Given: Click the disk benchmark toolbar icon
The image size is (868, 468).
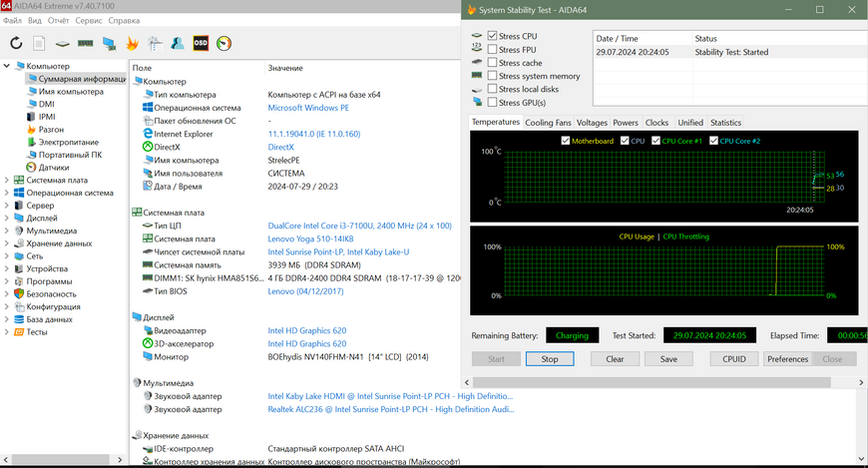Looking at the screenshot, I should tap(62, 43).
